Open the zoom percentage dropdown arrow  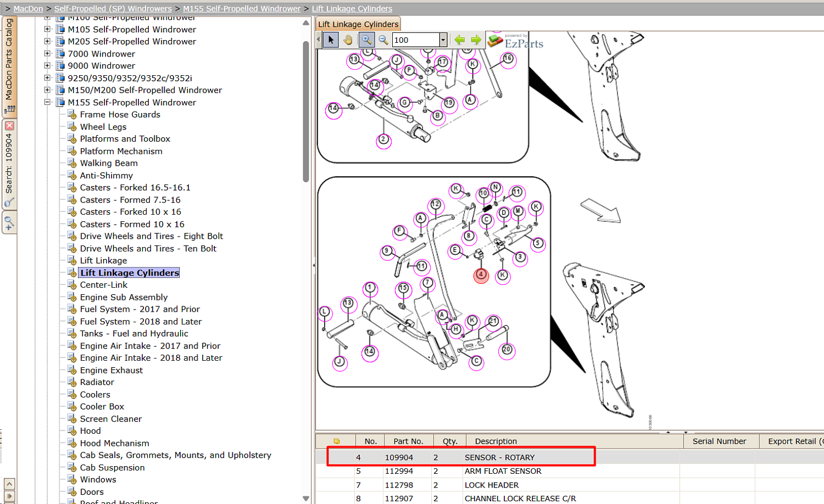point(443,40)
